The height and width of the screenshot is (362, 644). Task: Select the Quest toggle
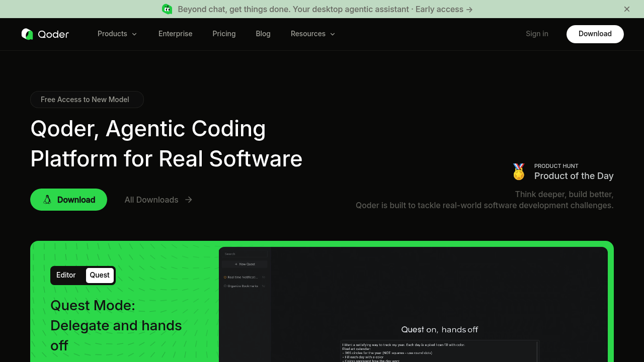[x=99, y=275]
